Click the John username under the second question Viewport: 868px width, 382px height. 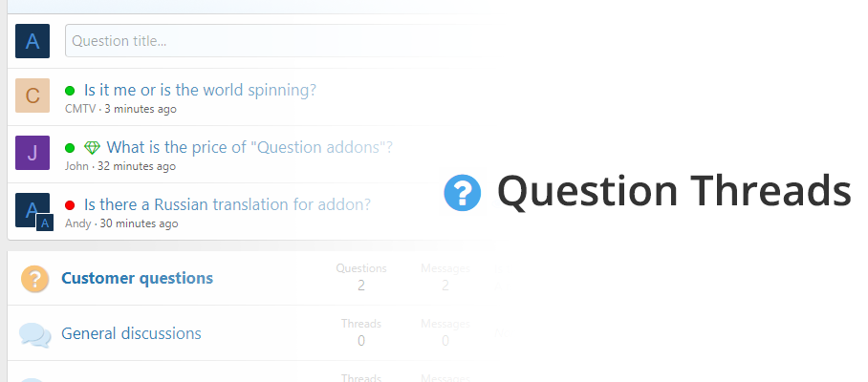point(76,166)
